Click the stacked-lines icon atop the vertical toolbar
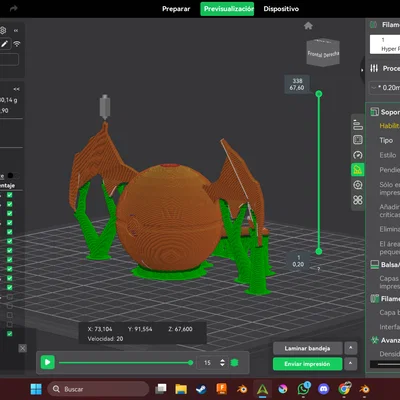This screenshot has width=400, height=400. pos(358,125)
